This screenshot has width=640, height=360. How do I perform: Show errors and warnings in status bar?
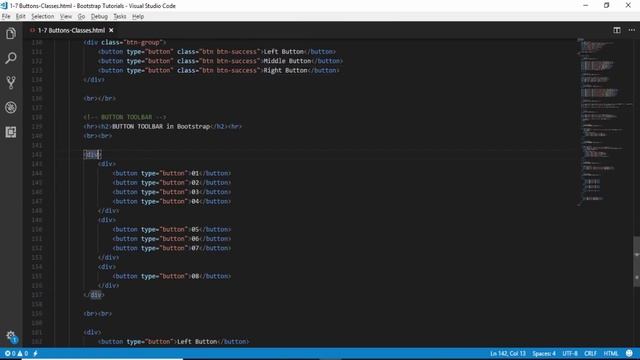tap(16, 353)
